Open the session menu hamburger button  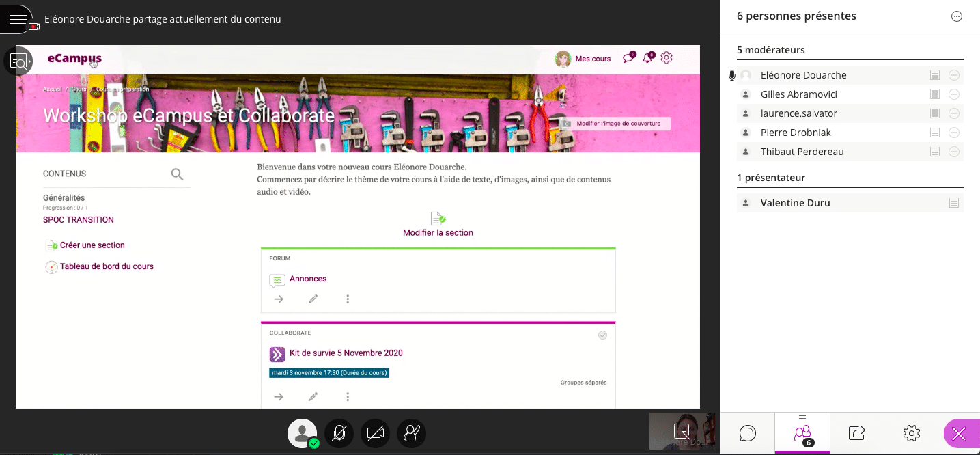[x=18, y=18]
